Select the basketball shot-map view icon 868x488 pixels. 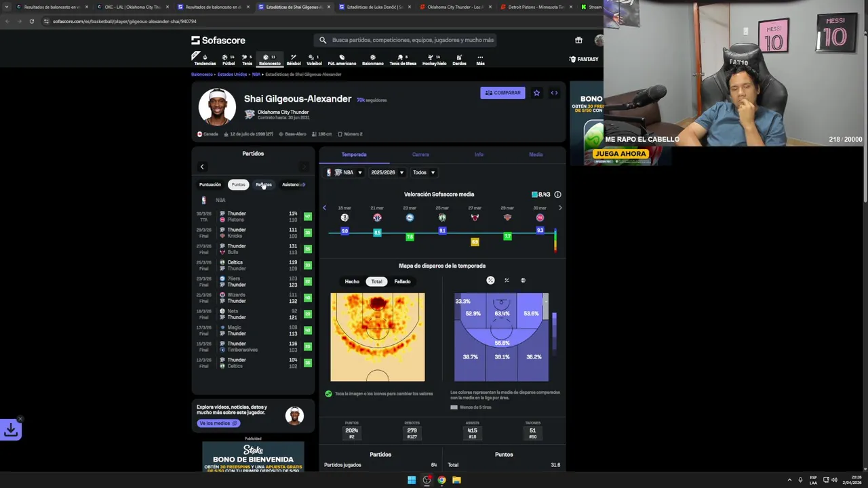(523, 281)
